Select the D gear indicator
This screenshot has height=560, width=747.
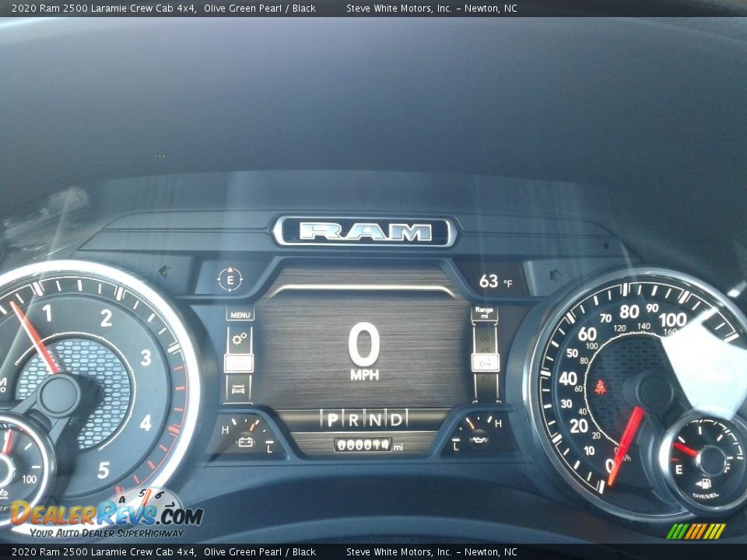(396, 420)
